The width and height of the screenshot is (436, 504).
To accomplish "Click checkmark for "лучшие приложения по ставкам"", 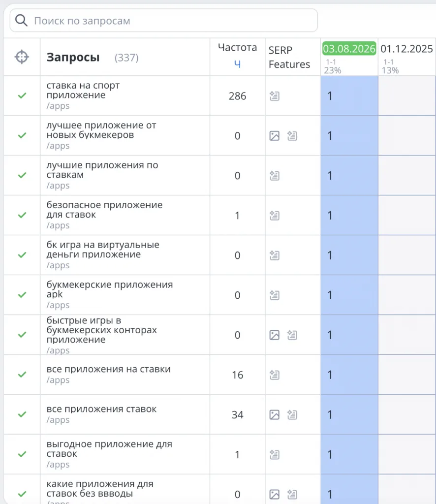I will pos(22,176).
